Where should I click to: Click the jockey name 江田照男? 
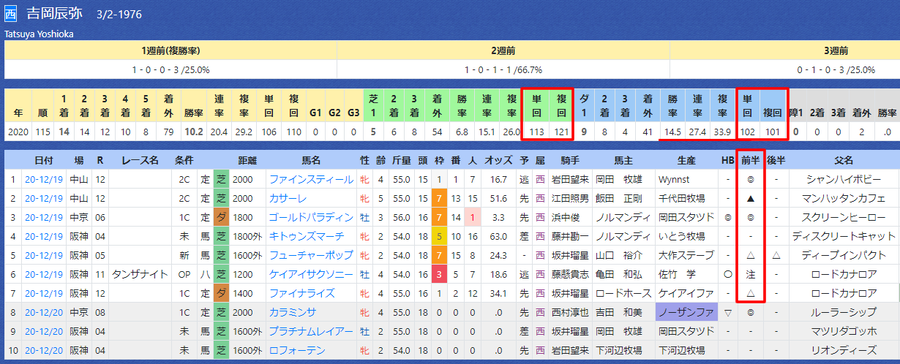[570, 199]
